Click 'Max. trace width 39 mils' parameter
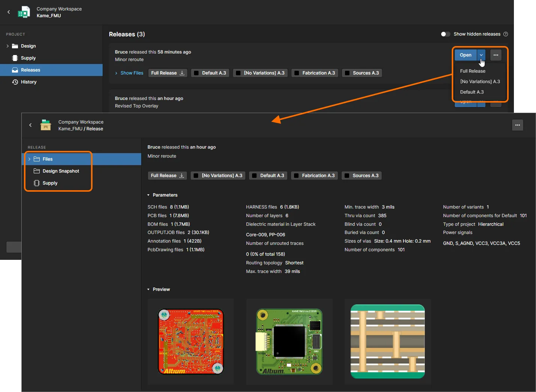Screen dimensions: 536x392 pos(273,271)
